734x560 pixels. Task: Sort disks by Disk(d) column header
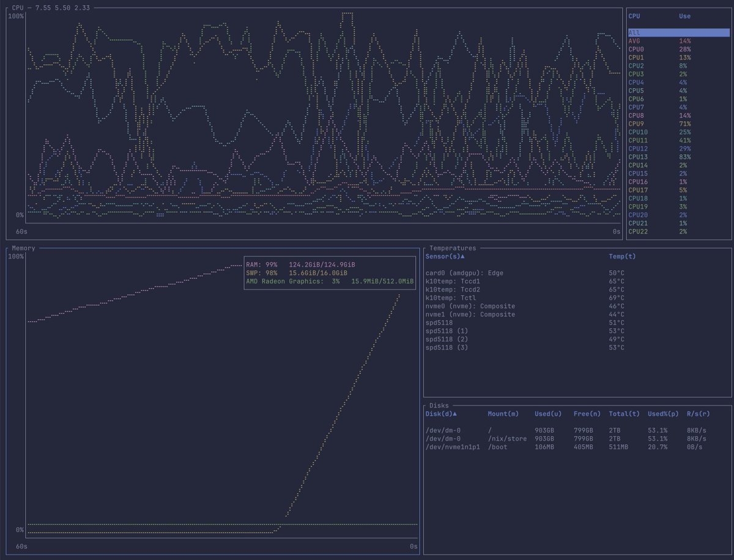(x=441, y=414)
